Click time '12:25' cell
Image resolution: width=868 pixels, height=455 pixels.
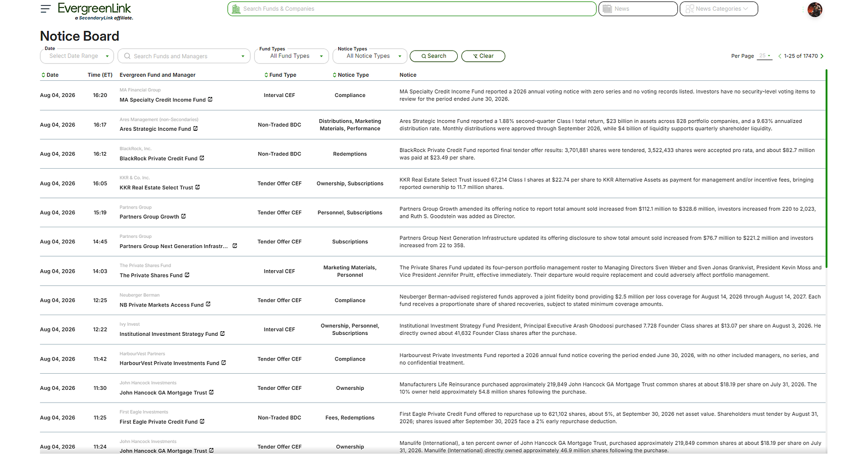tap(100, 300)
